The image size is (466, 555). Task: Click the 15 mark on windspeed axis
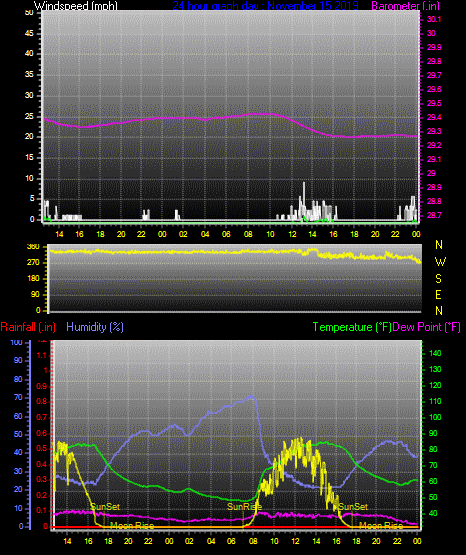tap(29, 158)
